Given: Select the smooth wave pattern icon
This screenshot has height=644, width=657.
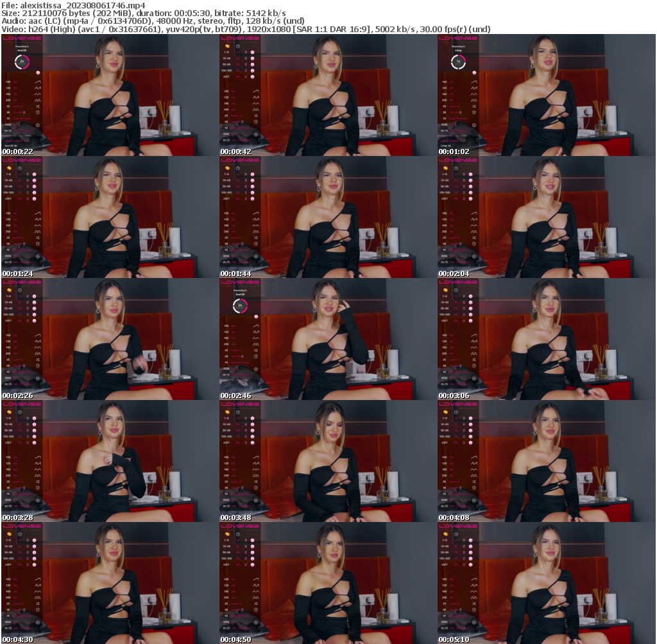Looking at the screenshot, I should [256, 226].
